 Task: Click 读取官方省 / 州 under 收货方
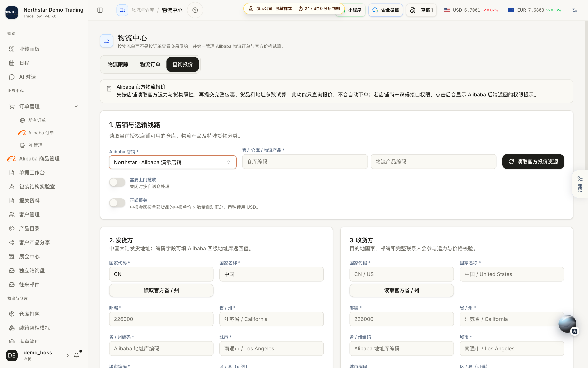(x=401, y=290)
